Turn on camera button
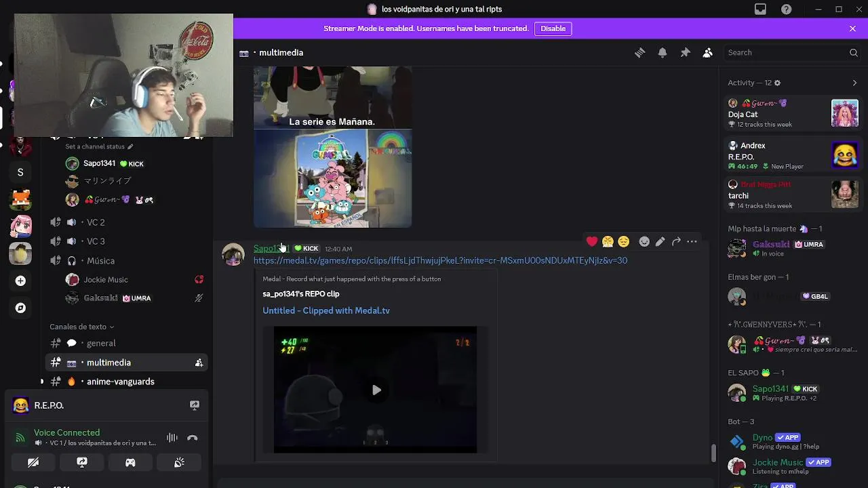Image resolution: width=868 pixels, height=488 pixels. tap(33, 462)
